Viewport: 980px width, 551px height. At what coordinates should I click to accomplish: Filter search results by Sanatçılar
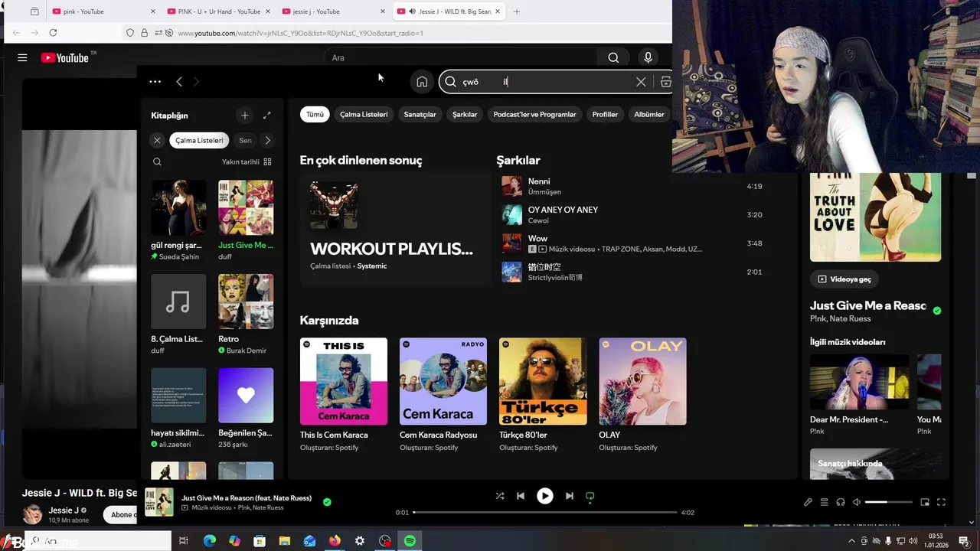click(420, 114)
